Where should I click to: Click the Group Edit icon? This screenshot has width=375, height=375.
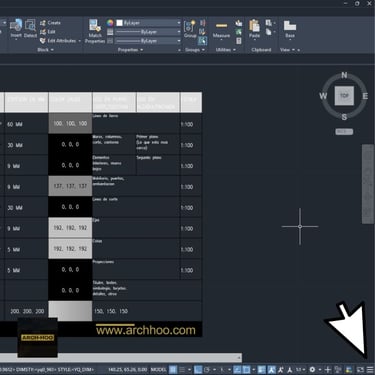point(202,32)
